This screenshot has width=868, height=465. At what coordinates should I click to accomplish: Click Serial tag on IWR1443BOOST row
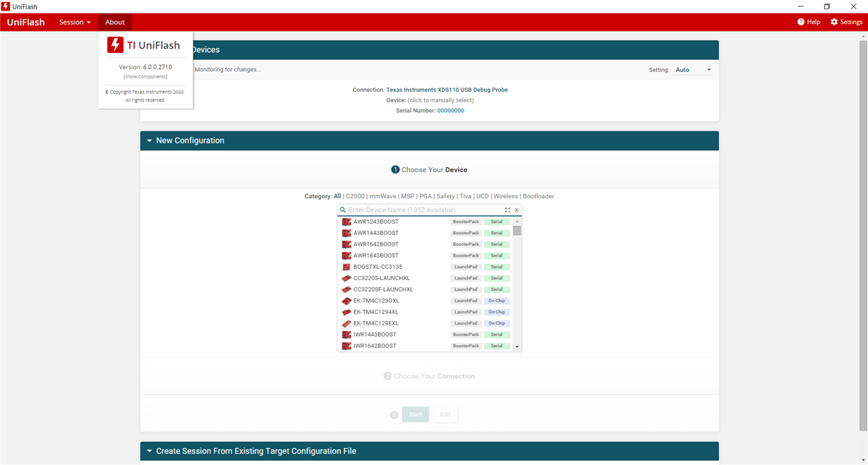[x=497, y=334]
